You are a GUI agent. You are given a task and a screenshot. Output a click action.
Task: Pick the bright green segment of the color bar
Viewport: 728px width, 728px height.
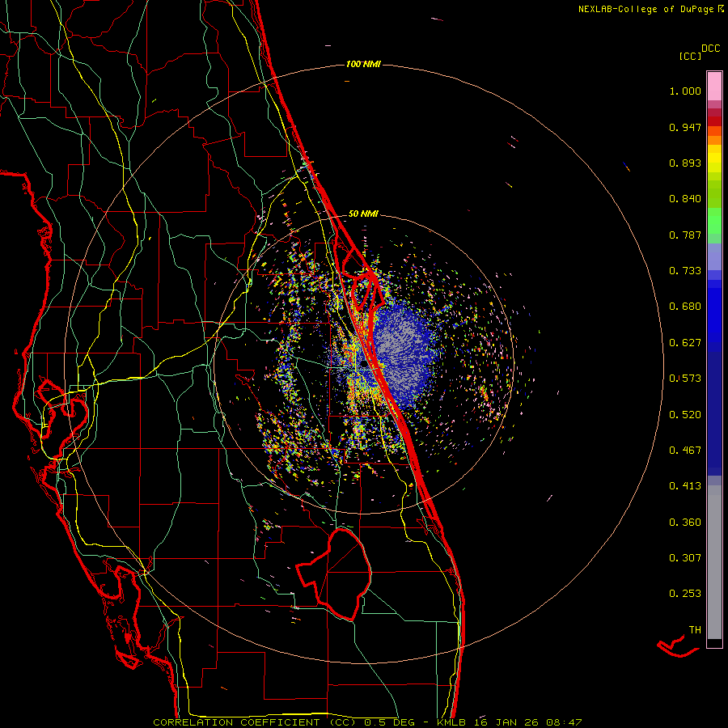coord(714,221)
